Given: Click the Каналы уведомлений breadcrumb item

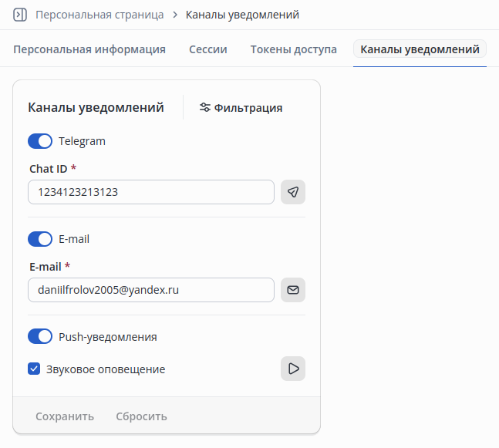Looking at the screenshot, I should tap(242, 15).
